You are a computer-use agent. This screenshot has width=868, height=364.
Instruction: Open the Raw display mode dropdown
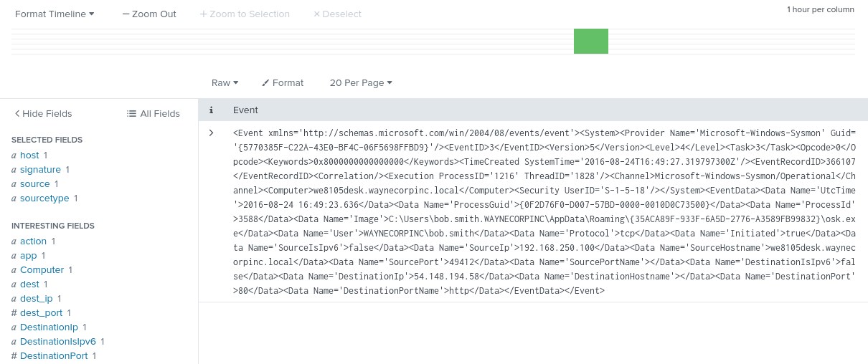coord(225,82)
